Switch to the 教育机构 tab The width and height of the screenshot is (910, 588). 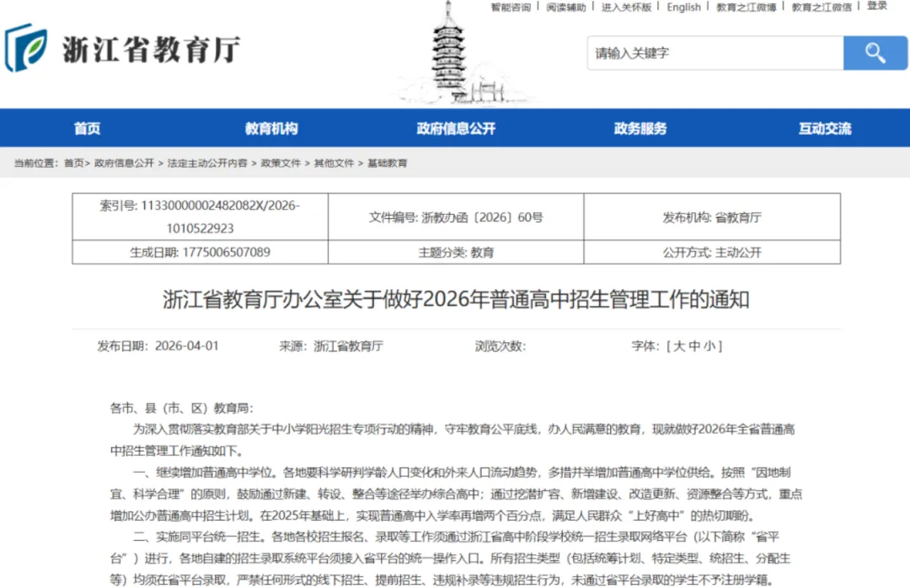coord(271,127)
